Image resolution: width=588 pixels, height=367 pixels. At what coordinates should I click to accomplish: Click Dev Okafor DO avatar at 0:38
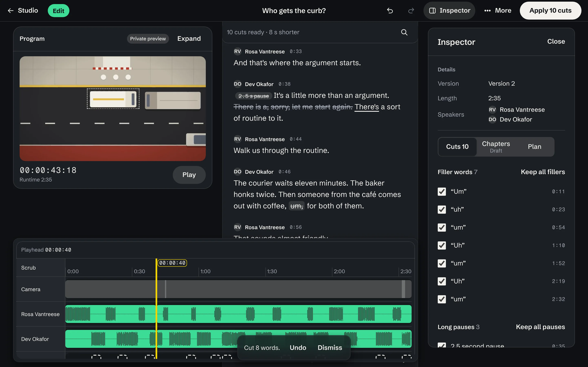237,84
